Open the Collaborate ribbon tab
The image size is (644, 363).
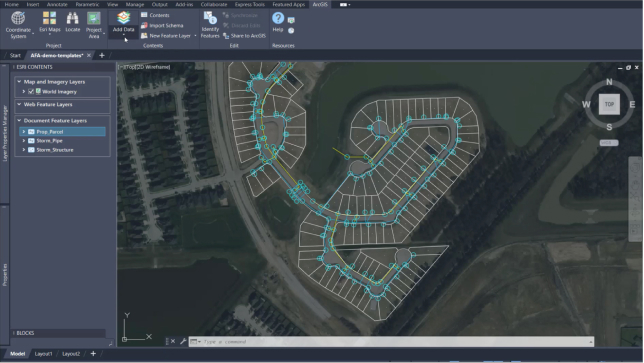(x=214, y=4)
